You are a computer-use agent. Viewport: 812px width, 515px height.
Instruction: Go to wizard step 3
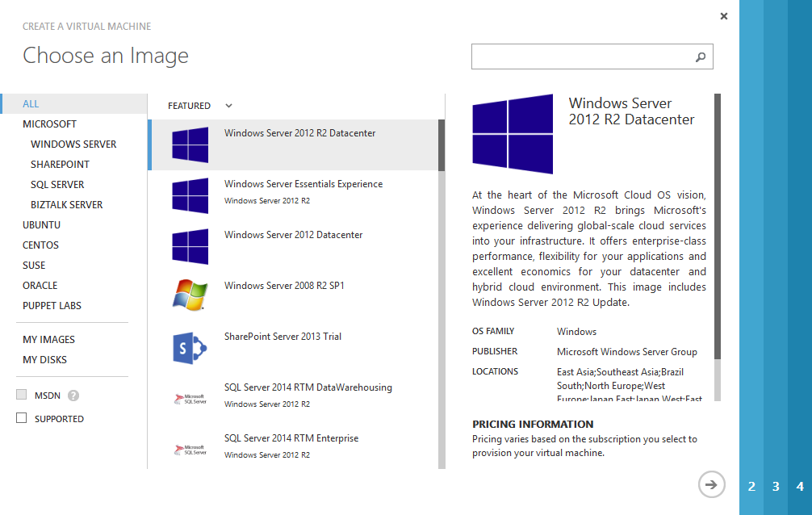click(x=776, y=487)
